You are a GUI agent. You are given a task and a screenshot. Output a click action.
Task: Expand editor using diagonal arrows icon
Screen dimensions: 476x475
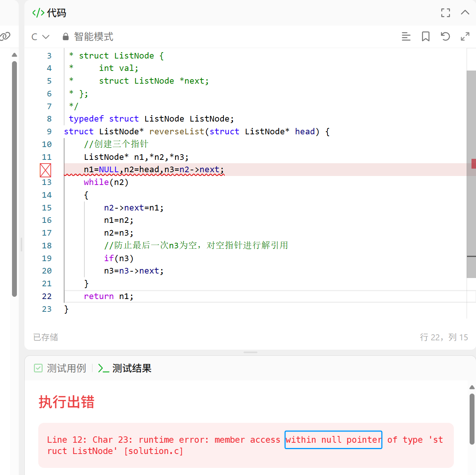(x=465, y=36)
